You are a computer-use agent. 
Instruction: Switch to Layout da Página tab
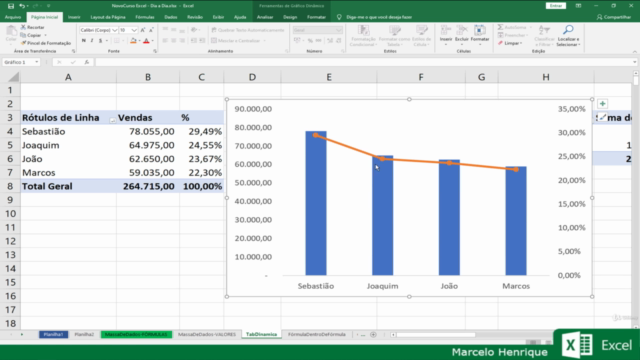[x=108, y=17]
